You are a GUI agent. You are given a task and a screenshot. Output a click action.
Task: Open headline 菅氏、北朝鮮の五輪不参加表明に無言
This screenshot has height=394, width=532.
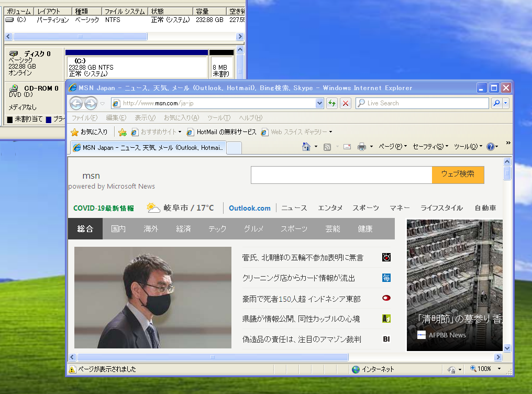point(303,258)
